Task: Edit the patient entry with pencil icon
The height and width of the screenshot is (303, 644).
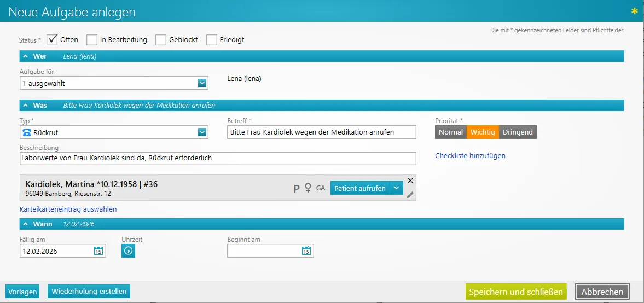Action: (410, 194)
